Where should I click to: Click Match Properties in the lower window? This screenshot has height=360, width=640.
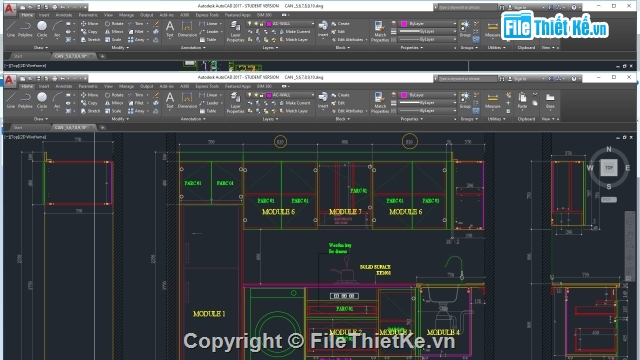point(380,102)
